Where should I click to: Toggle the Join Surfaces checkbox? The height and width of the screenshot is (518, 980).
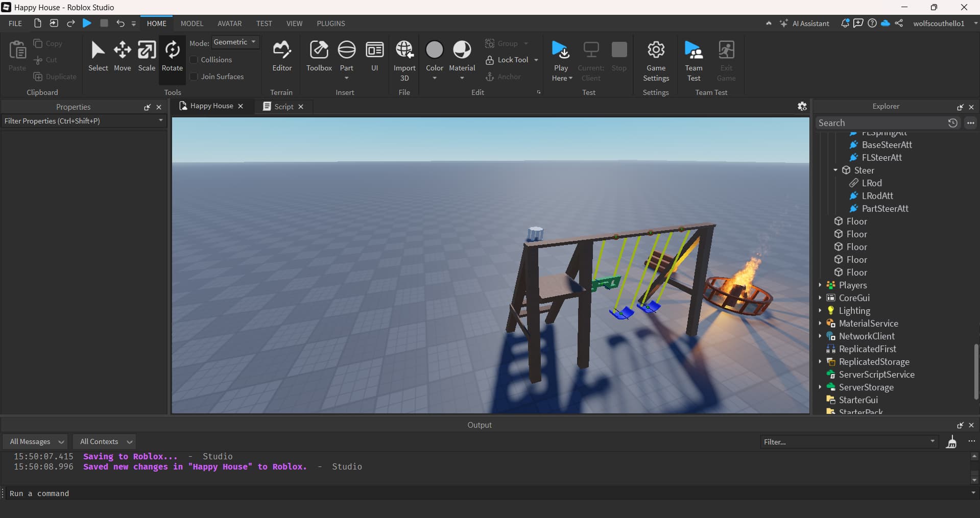(194, 77)
